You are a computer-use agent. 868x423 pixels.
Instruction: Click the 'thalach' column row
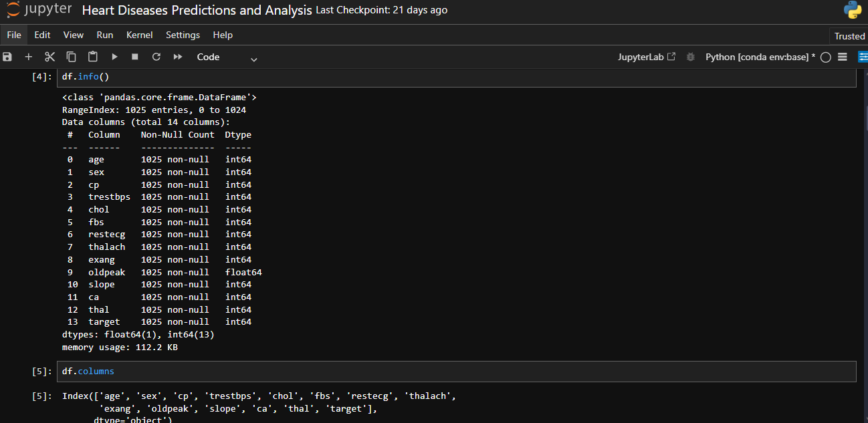click(x=159, y=247)
